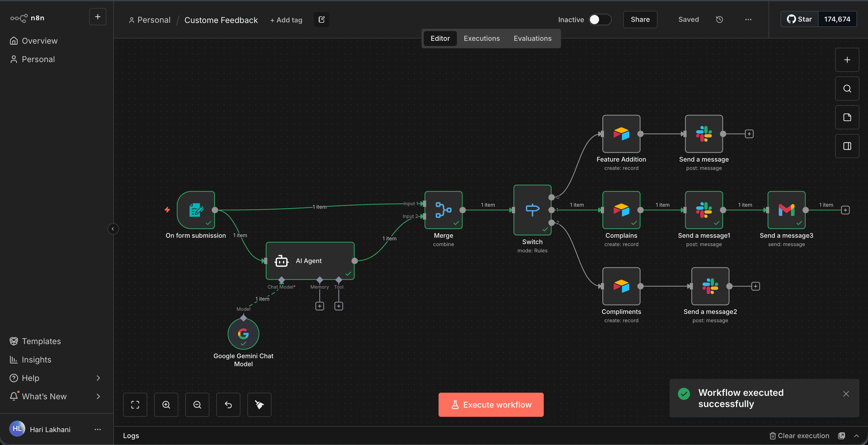
Task: Open the Evaluations tab
Action: (532, 39)
